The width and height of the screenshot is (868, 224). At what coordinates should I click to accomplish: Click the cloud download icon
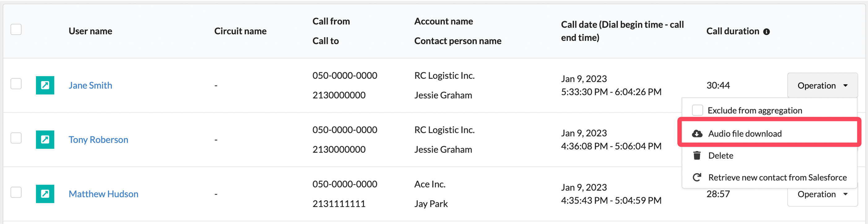(x=697, y=134)
